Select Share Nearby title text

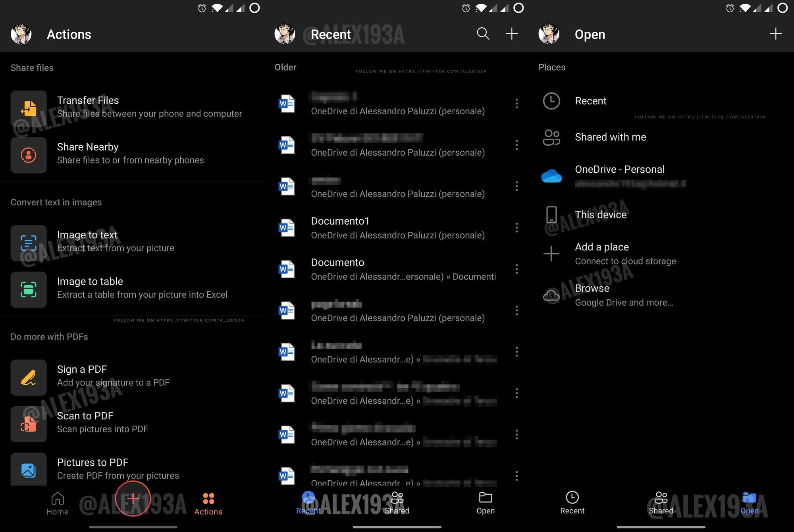tap(88, 147)
